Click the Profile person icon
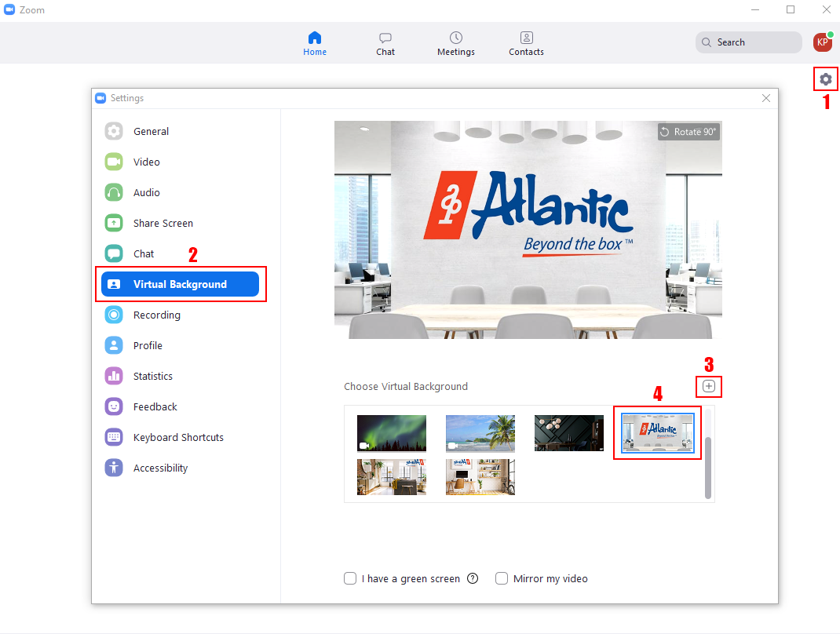This screenshot has height=634, width=840. coord(114,345)
